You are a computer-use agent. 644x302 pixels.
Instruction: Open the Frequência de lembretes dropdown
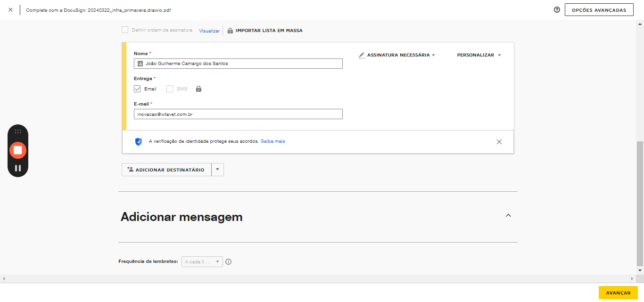[203, 261]
